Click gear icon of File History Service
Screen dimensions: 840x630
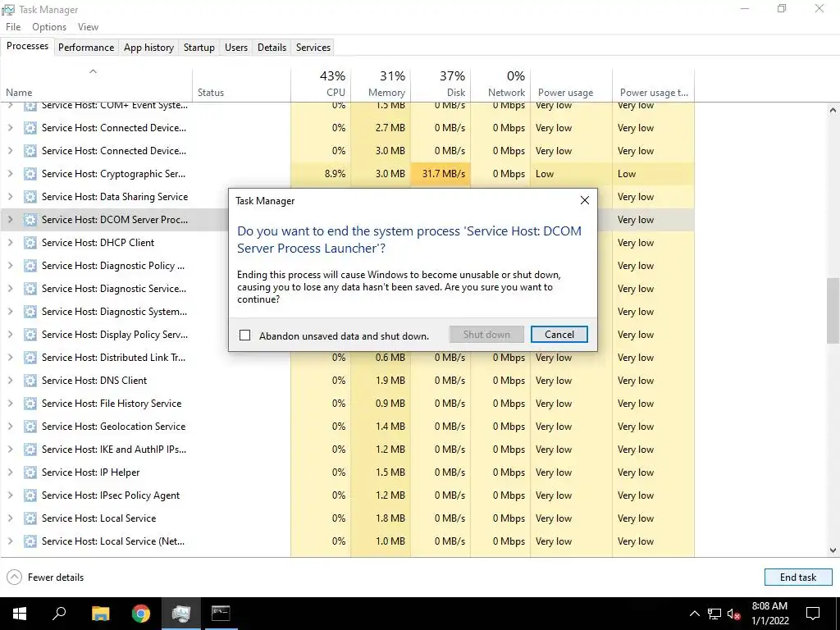[30, 404]
